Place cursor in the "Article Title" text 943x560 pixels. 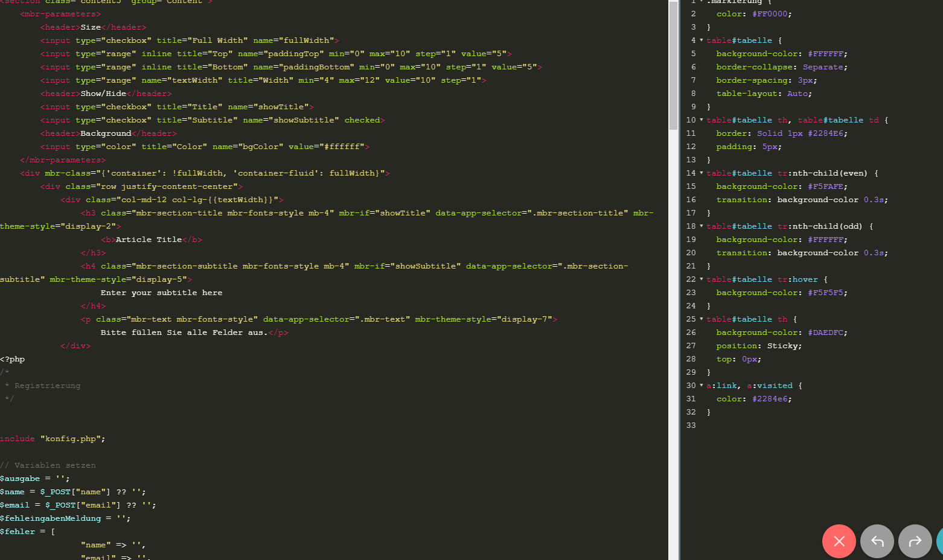tap(149, 240)
